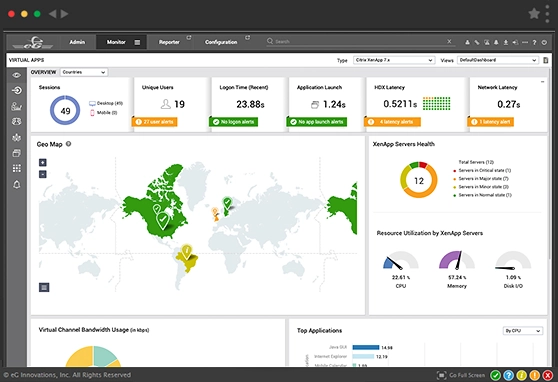Click in the Search input field

(360, 42)
